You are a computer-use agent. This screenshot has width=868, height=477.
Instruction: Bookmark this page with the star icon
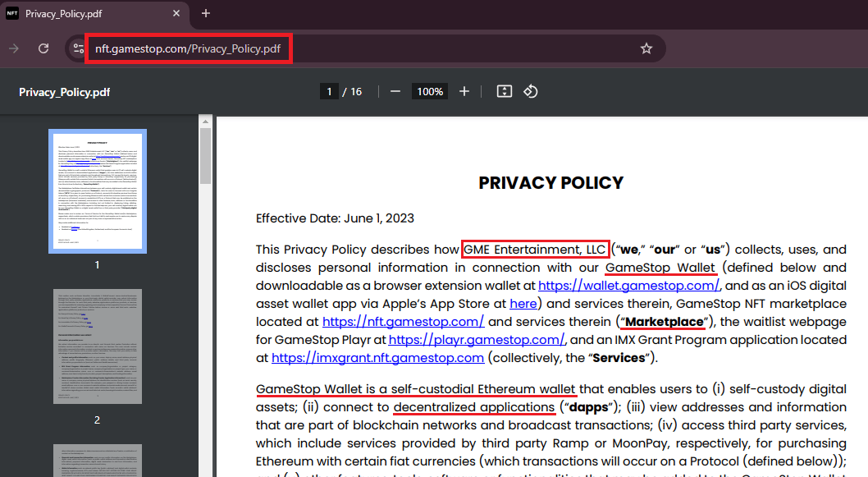pos(646,48)
